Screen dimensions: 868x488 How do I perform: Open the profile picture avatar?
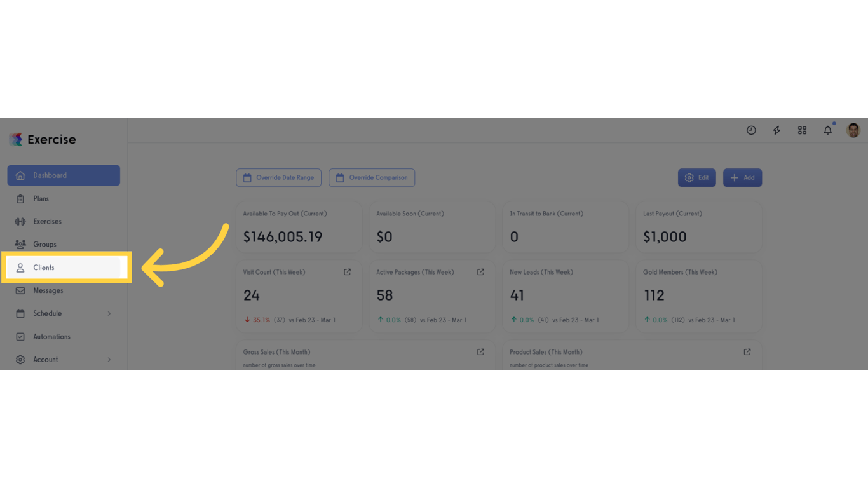click(x=853, y=130)
